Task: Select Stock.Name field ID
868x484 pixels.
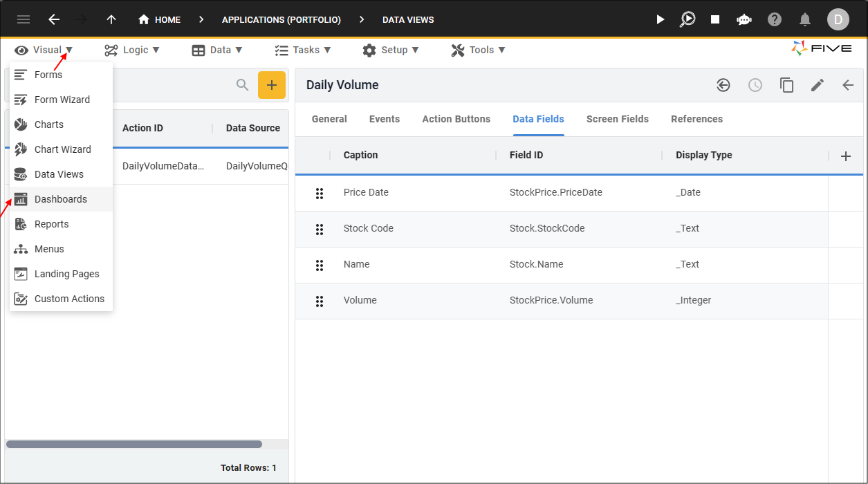Action: tap(537, 264)
